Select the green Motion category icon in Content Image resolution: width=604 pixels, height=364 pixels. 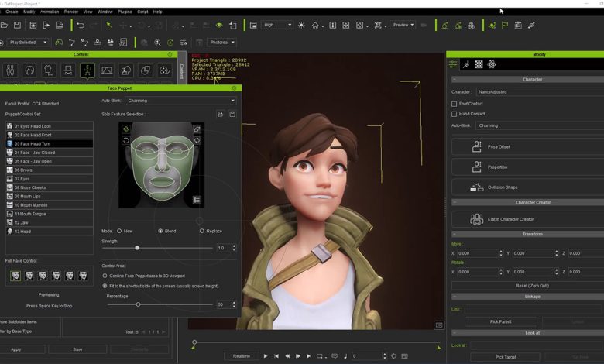(x=88, y=70)
